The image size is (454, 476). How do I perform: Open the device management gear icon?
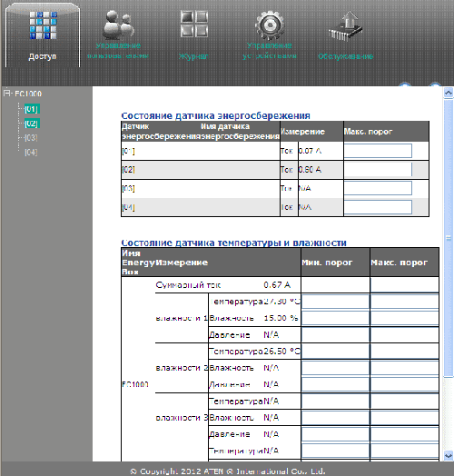(x=270, y=25)
